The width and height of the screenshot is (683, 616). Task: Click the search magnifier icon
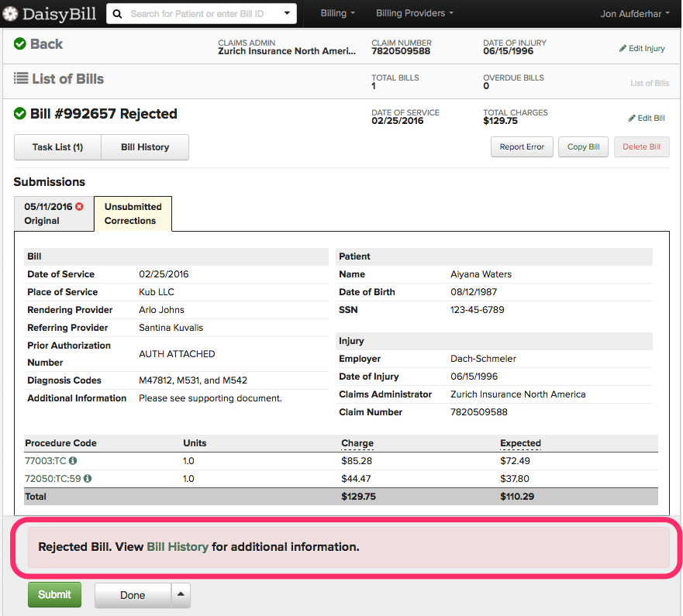tap(117, 14)
